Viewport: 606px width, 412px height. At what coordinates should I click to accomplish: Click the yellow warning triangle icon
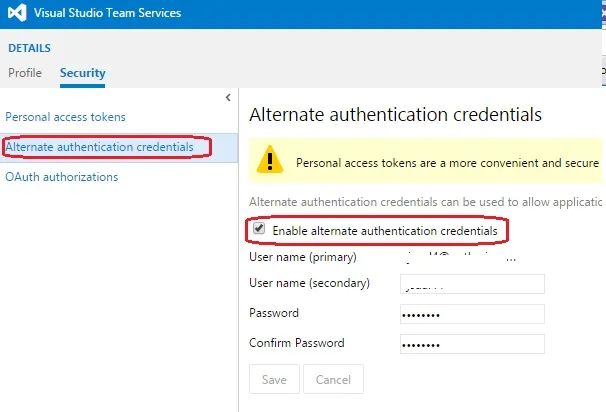pos(269,160)
